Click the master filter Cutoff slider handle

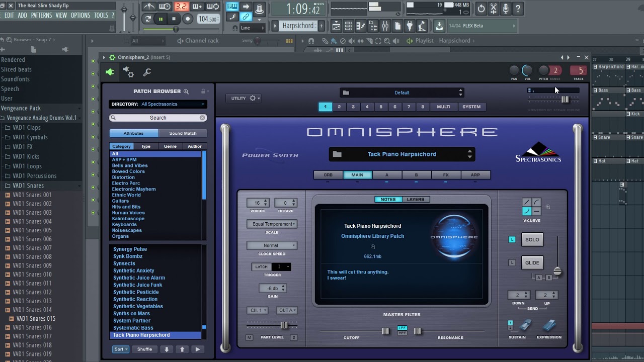tap(385, 331)
